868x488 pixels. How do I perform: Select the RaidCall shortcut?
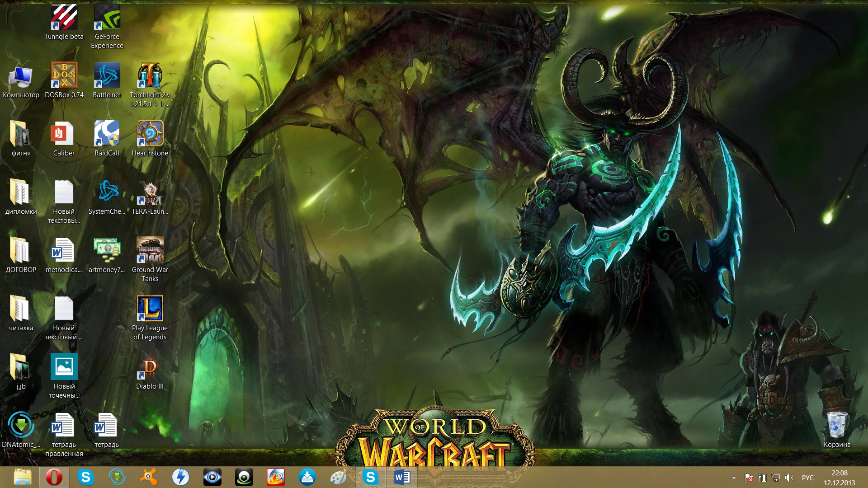(107, 139)
